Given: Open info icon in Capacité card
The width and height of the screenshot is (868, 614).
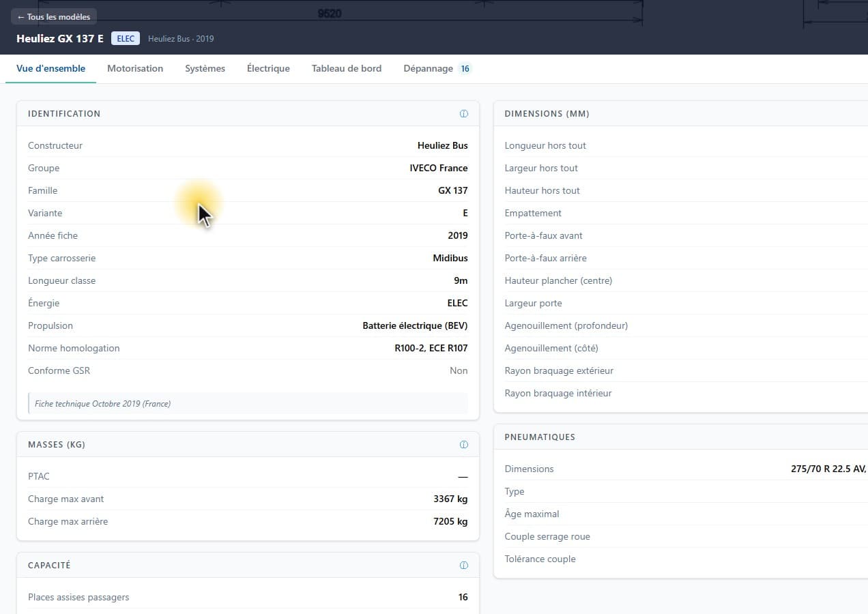Looking at the screenshot, I should [464, 566].
